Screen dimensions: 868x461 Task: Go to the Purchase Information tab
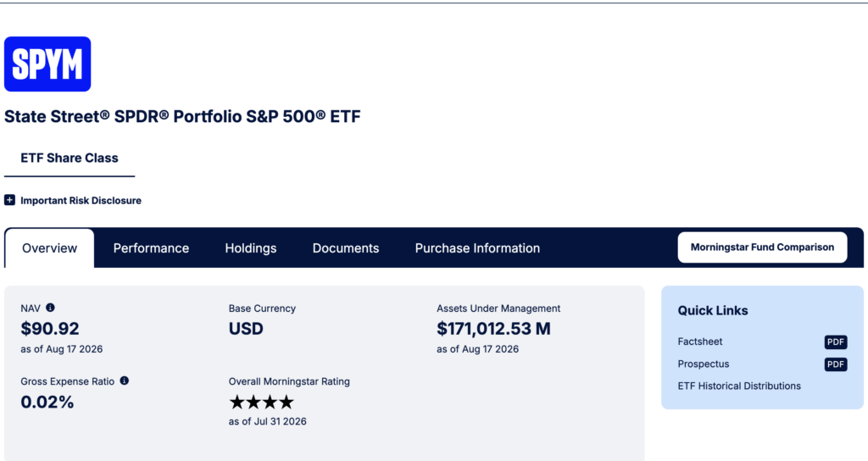point(478,248)
